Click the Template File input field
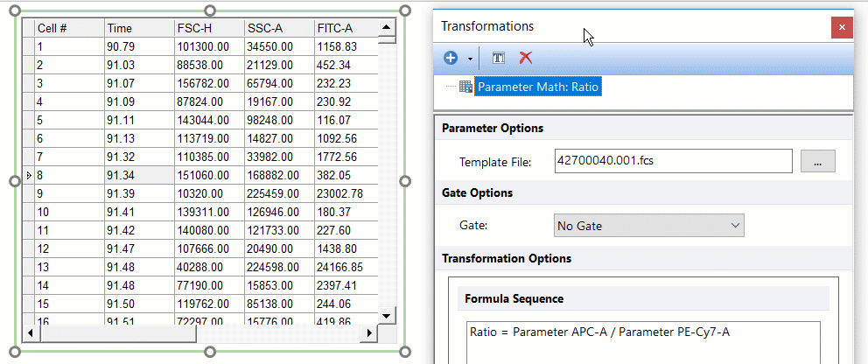 (x=673, y=161)
